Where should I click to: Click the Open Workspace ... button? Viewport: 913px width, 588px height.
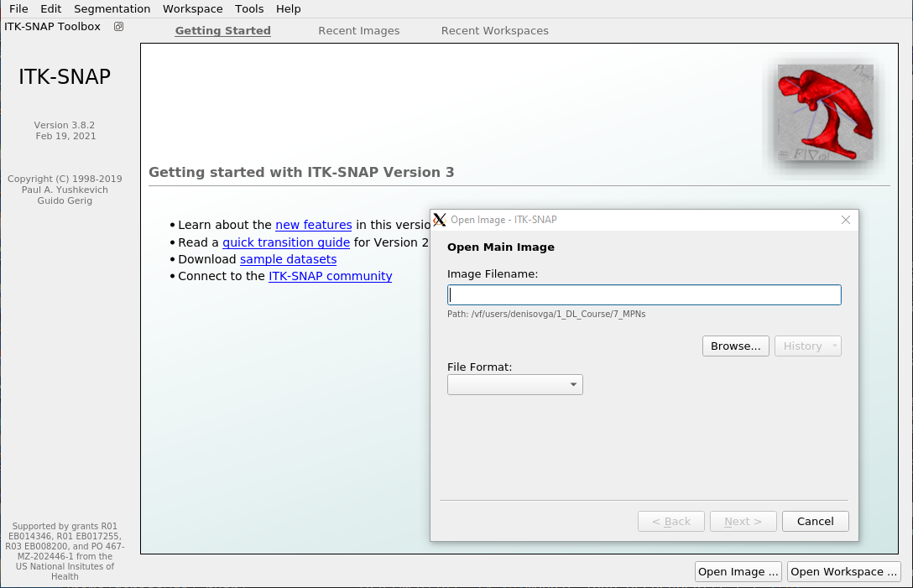point(843,571)
